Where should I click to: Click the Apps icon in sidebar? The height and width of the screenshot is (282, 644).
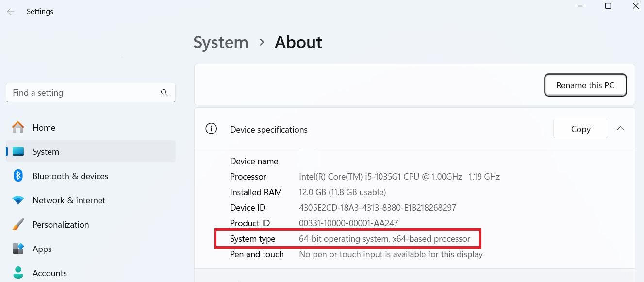[18, 249]
